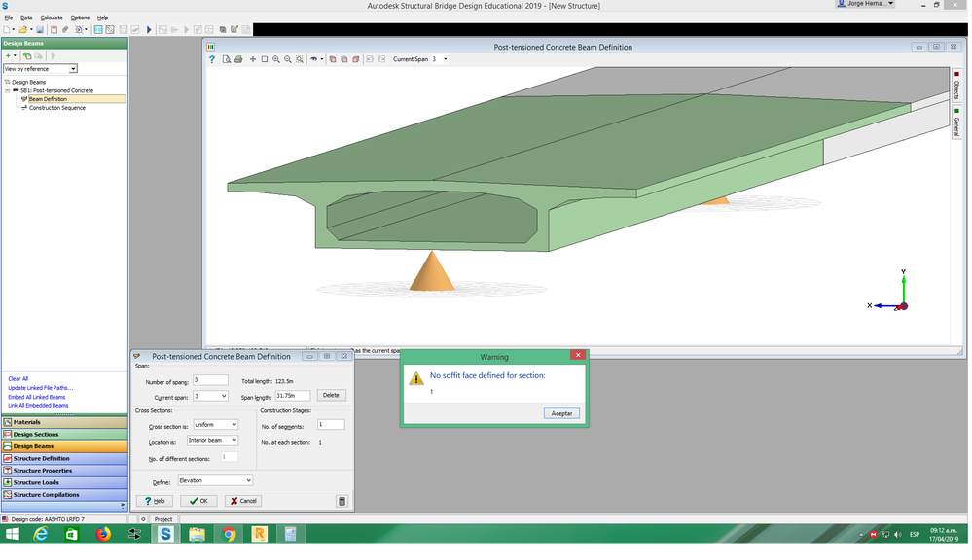Click the Update Linked File Paths link
972x560 pixels.
point(40,389)
